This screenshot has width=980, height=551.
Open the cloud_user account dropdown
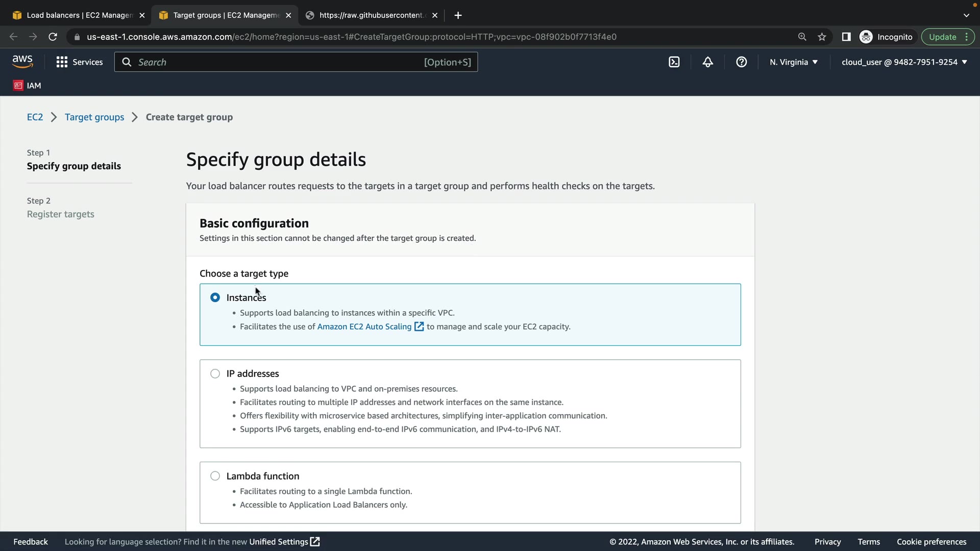click(x=904, y=62)
